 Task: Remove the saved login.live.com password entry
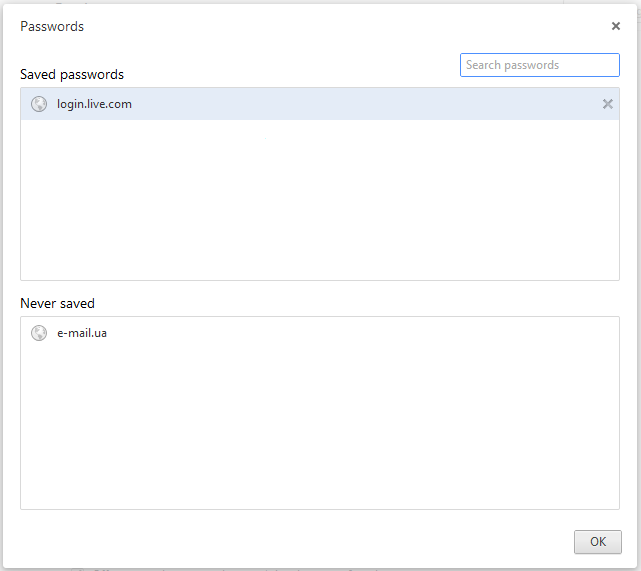(607, 104)
